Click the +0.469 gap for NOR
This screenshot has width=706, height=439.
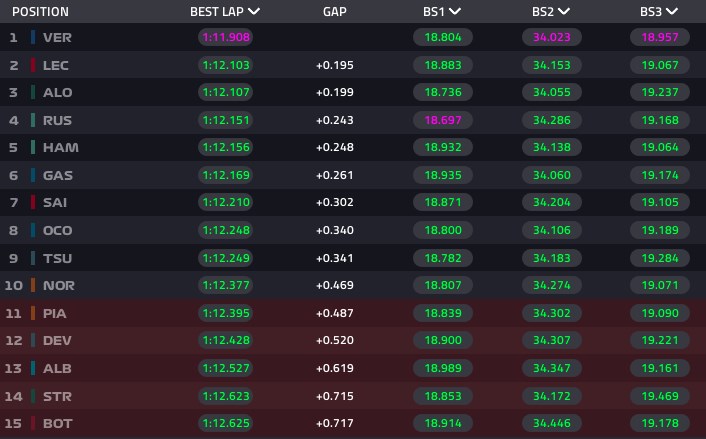(x=335, y=285)
